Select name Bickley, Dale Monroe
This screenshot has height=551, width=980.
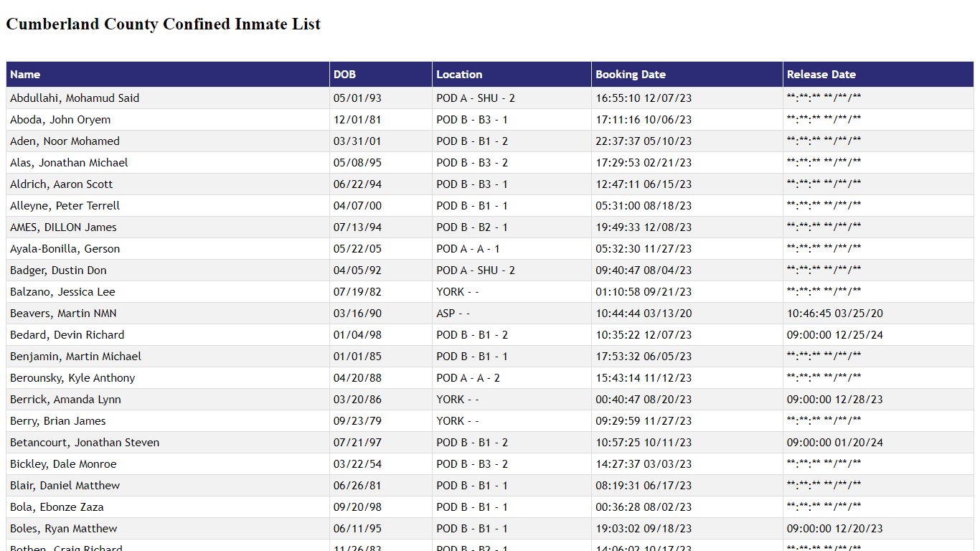[x=63, y=464]
